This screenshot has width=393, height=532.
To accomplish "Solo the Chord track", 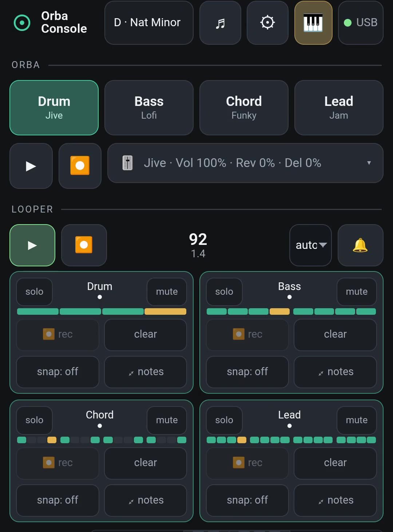I will 35,420.
